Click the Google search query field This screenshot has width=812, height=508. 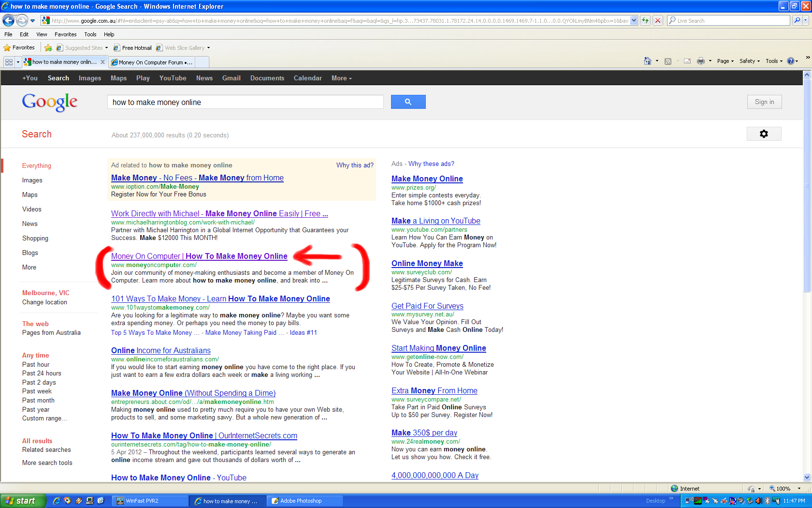(x=245, y=102)
